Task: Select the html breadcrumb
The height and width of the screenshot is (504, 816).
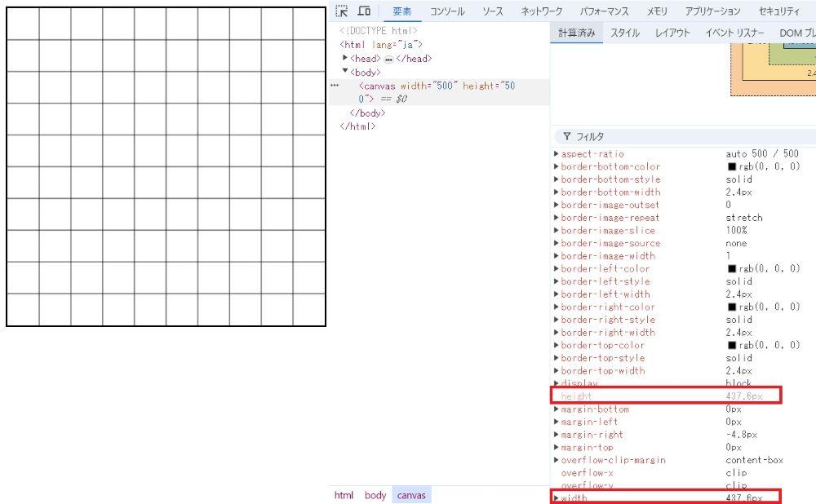Action: [x=344, y=495]
